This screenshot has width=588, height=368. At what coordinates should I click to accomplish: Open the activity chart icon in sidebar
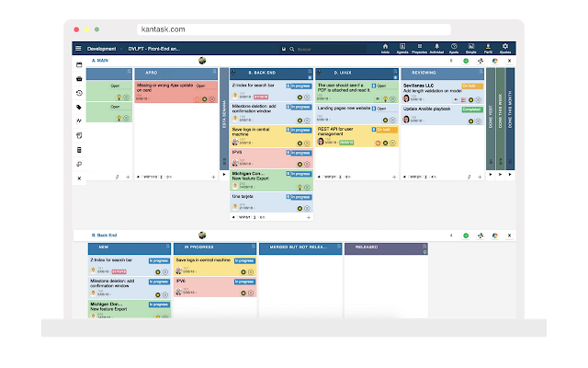79,121
